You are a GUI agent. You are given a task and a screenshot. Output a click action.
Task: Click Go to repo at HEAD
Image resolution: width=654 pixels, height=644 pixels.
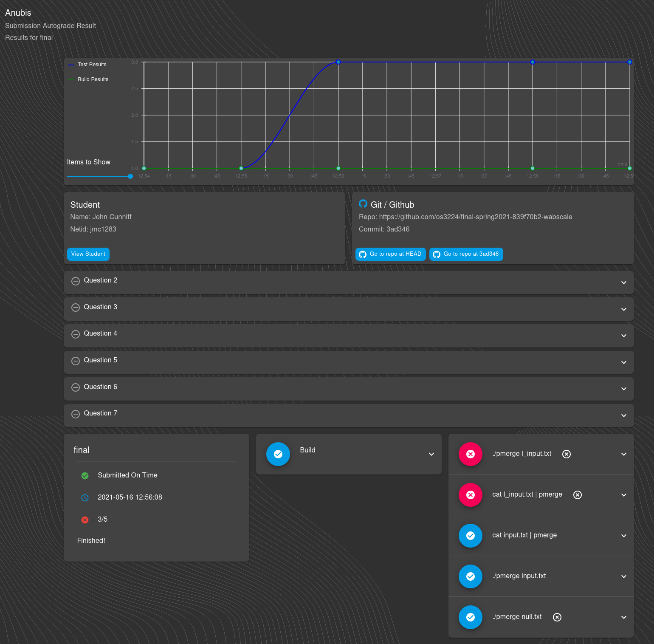click(x=390, y=254)
